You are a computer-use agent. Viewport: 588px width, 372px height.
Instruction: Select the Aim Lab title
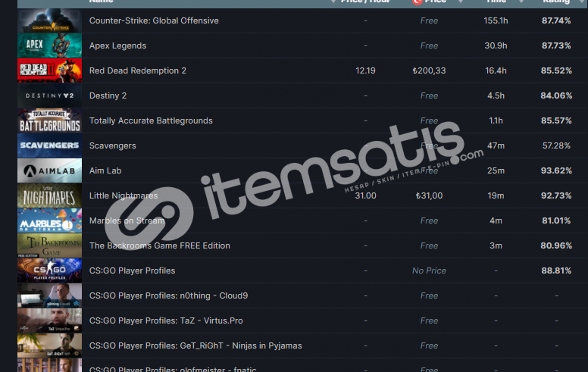(105, 170)
